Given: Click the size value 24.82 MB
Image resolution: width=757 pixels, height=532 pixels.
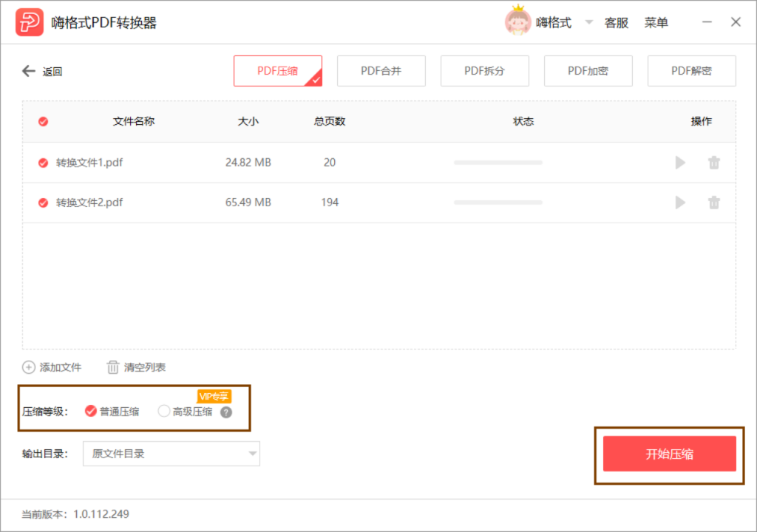Looking at the screenshot, I should pyautogui.click(x=248, y=163).
